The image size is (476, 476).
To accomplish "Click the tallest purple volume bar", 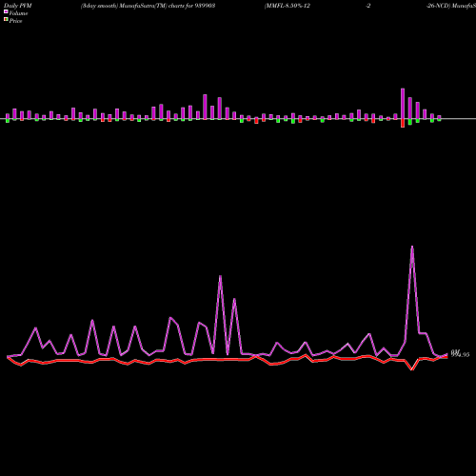I will point(403,104).
